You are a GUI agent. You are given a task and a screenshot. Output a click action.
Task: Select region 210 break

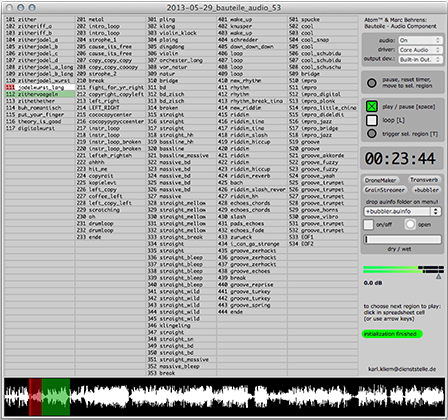[111, 81]
